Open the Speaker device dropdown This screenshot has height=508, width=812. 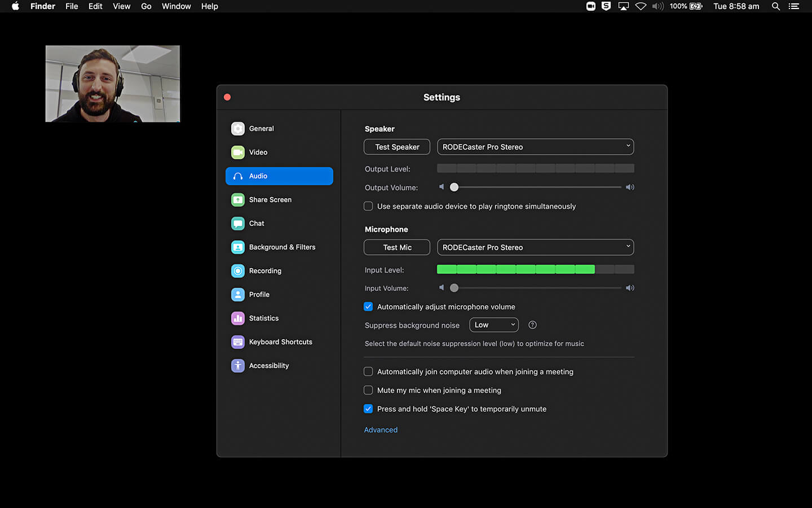535,147
